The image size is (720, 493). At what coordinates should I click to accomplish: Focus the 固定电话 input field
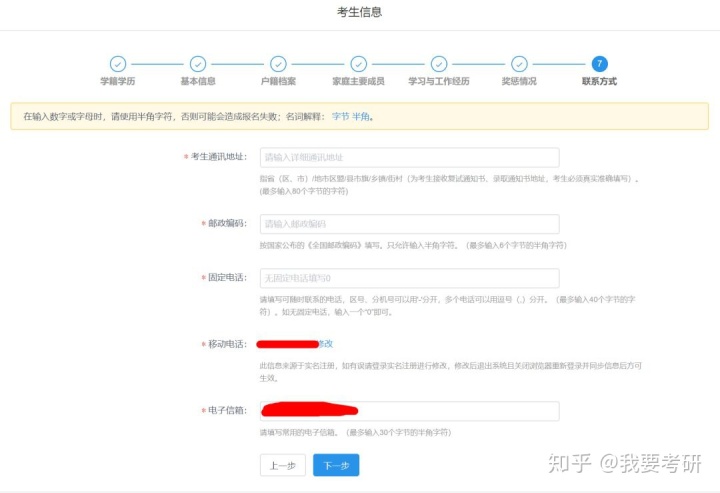click(x=410, y=278)
